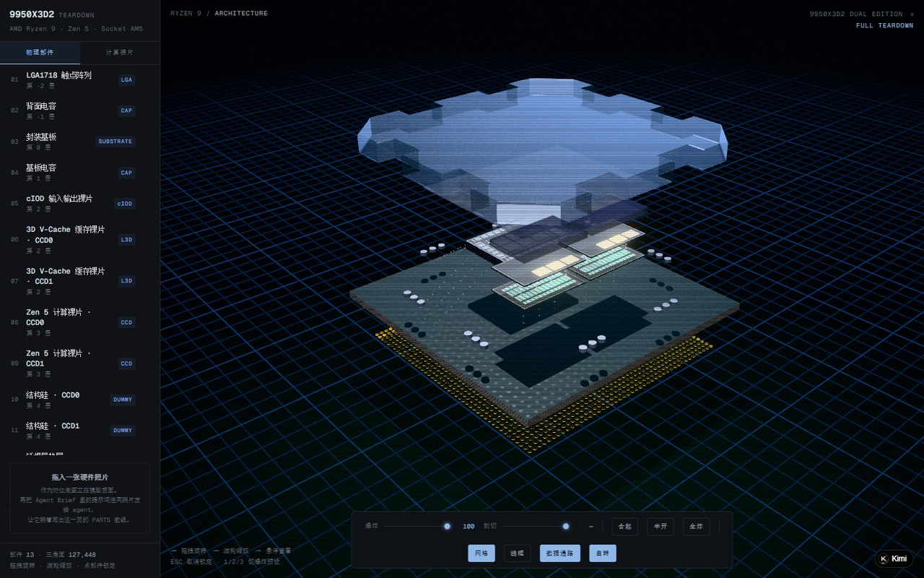The height and width of the screenshot is (578, 924).
Task: Select 背面电容 part row
Action: pos(80,111)
